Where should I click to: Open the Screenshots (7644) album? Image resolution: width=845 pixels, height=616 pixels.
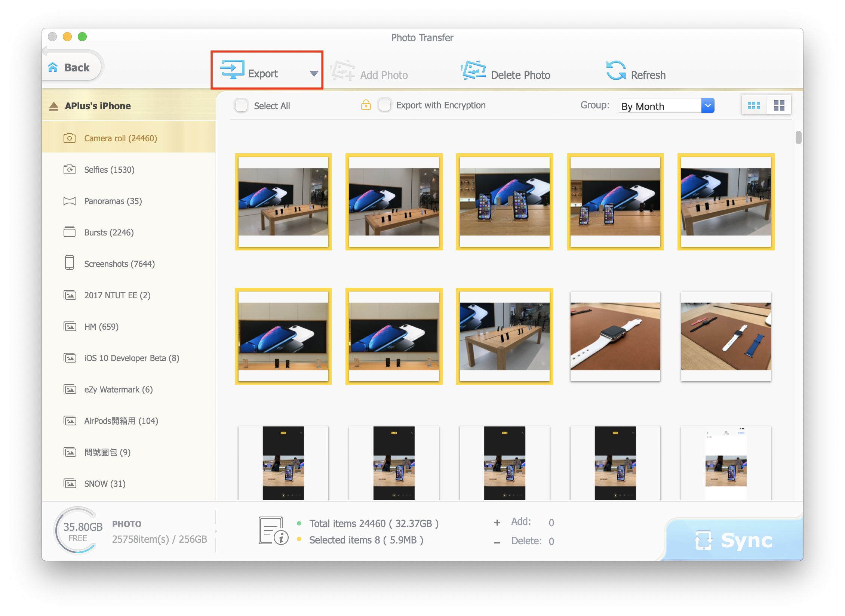[x=129, y=264]
